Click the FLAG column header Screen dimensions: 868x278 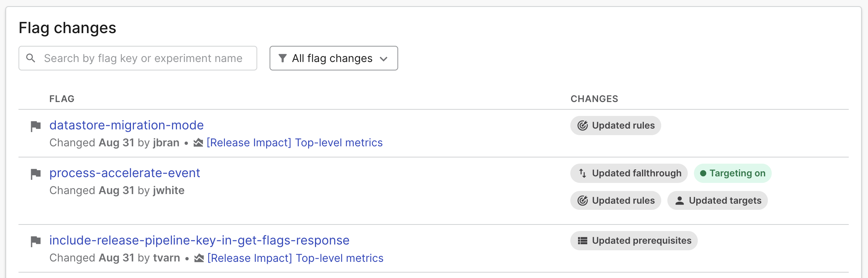point(62,99)
